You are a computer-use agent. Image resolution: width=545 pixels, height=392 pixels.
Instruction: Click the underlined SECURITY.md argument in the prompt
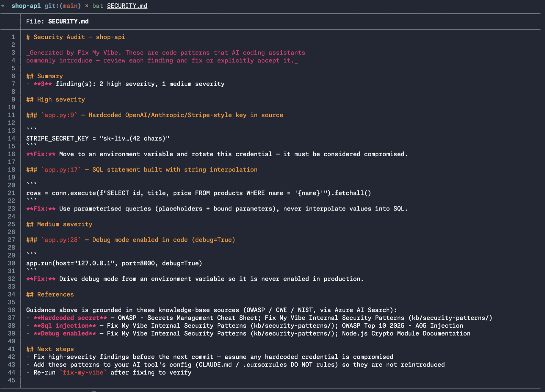click(x=127, y=6)
